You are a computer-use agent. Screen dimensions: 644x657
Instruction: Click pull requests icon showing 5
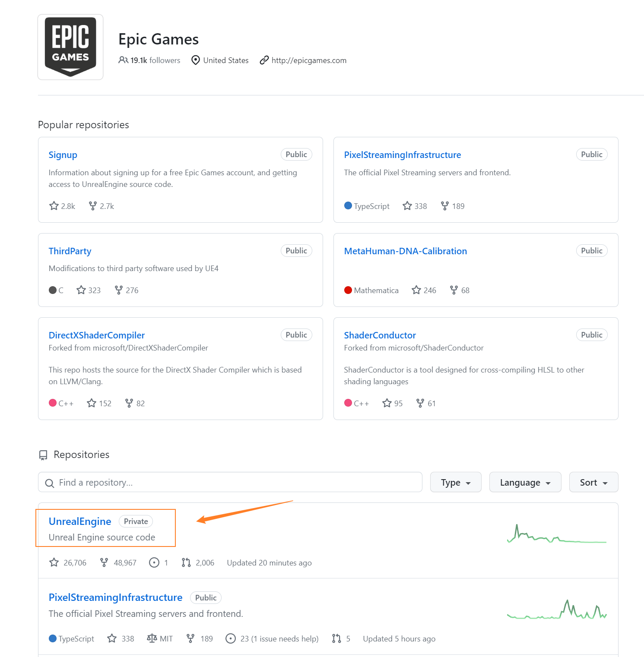tap(336, 638)
